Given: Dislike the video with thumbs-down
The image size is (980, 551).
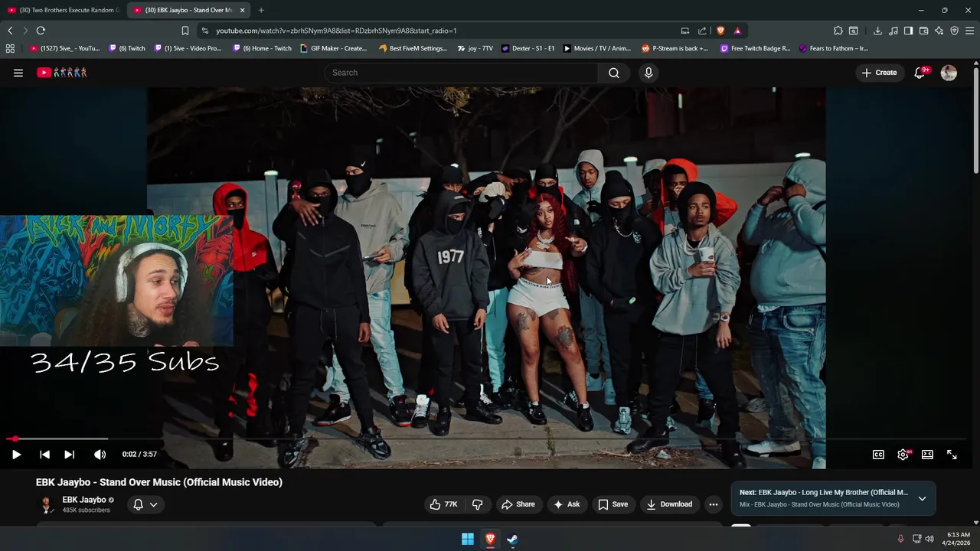Looking at the screenshot, I should (478, 504).
